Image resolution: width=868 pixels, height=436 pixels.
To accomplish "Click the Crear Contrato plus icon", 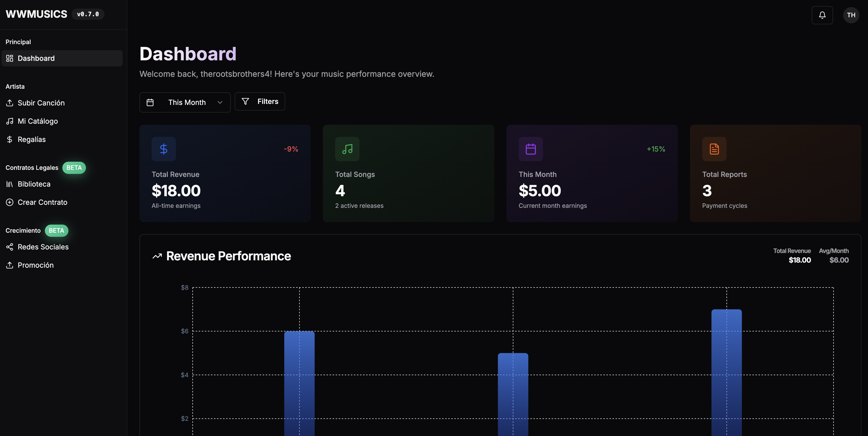I will (x=10, y=202).
